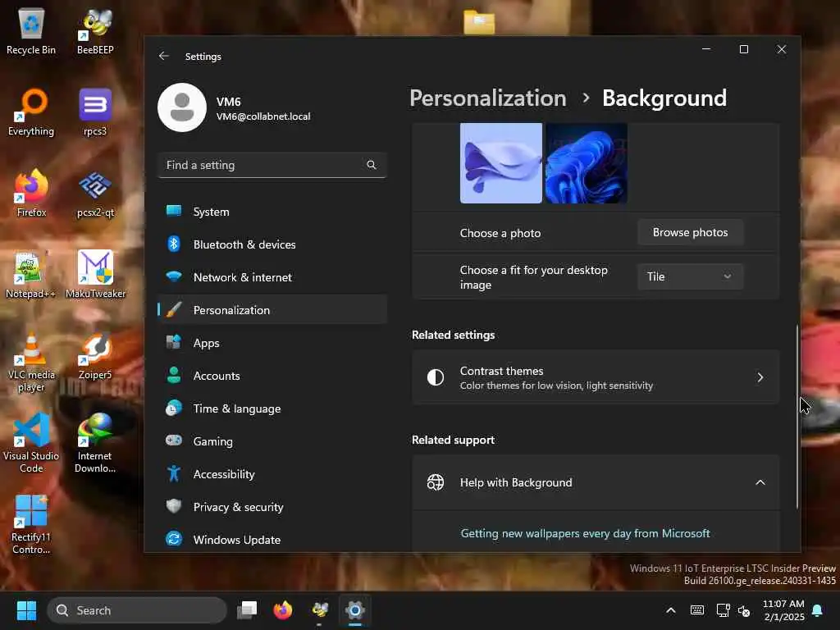
Task: Click the Settings gear on the taskbar
Action: [354, 610]
